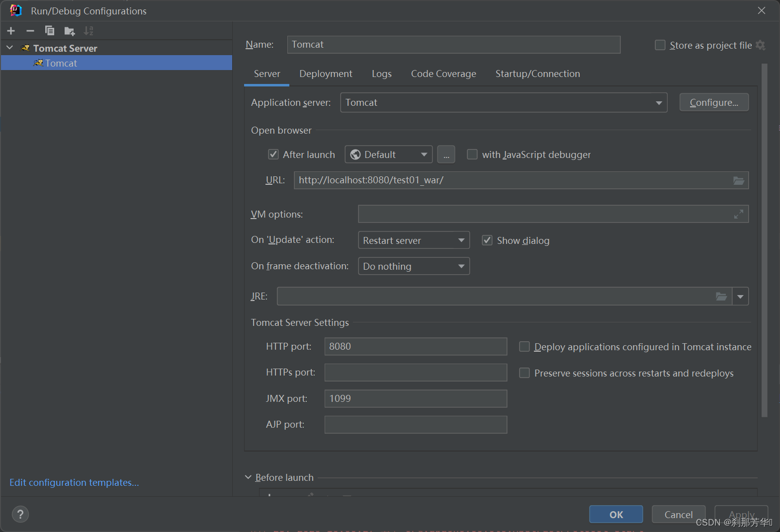Image resolution: width=780 pixels, height=532 pixels.
Task: Open the help question mark button
Action: (20, 514)
